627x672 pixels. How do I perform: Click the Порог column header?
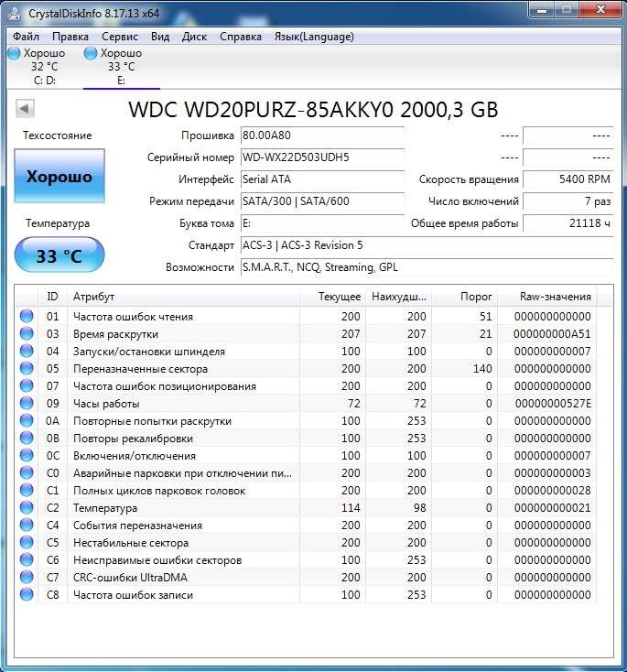[x=466, y=297]
